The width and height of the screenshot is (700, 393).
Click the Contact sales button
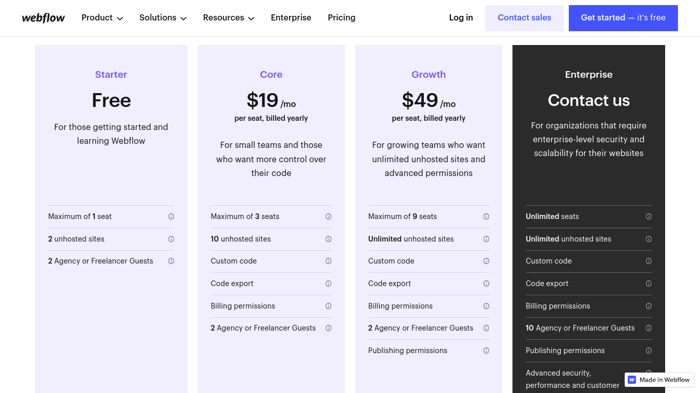525,18
